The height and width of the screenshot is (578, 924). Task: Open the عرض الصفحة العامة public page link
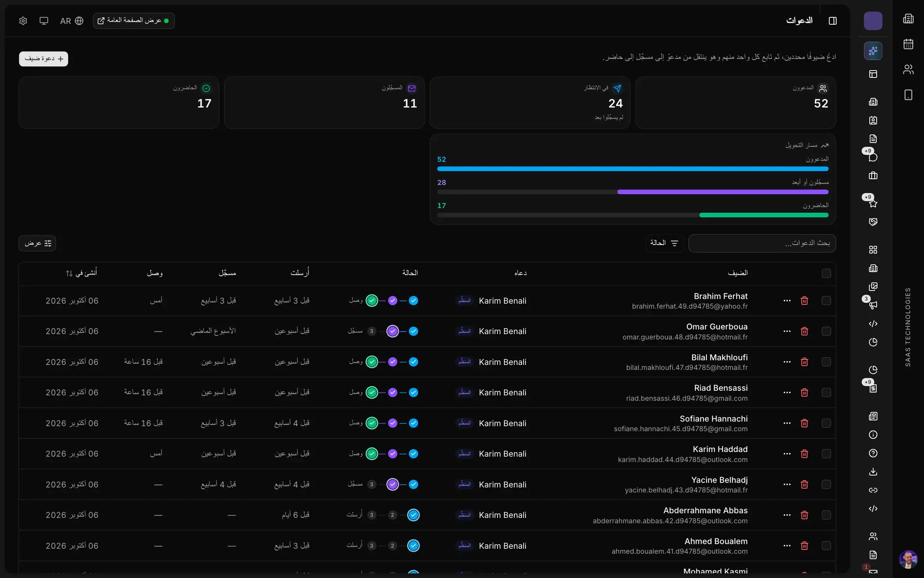point(134,21)
